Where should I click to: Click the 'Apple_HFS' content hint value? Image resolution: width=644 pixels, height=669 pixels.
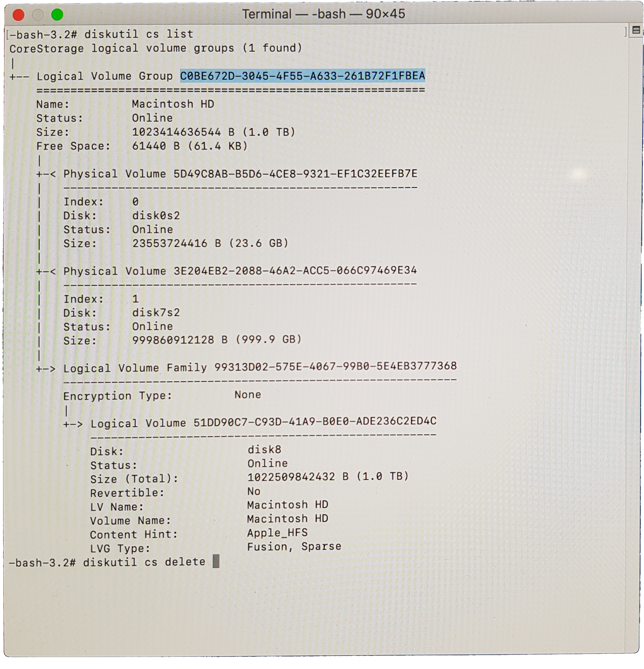pos(277,533)
